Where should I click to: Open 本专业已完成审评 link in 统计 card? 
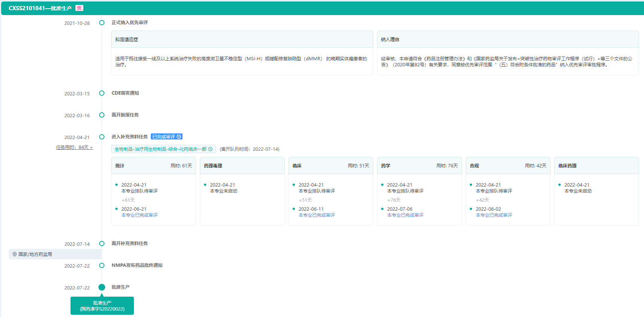pyautogui.click(x=140, y=215)
